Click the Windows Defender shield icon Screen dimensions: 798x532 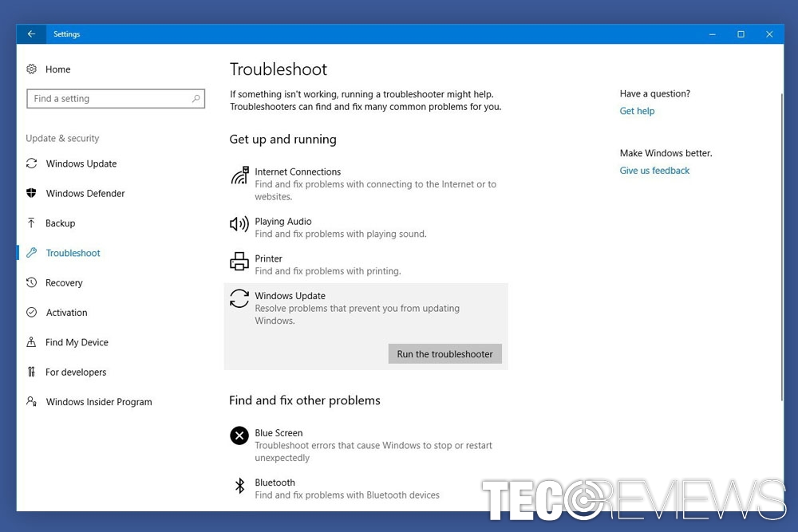pyautogui.click(x=32, y=193)
